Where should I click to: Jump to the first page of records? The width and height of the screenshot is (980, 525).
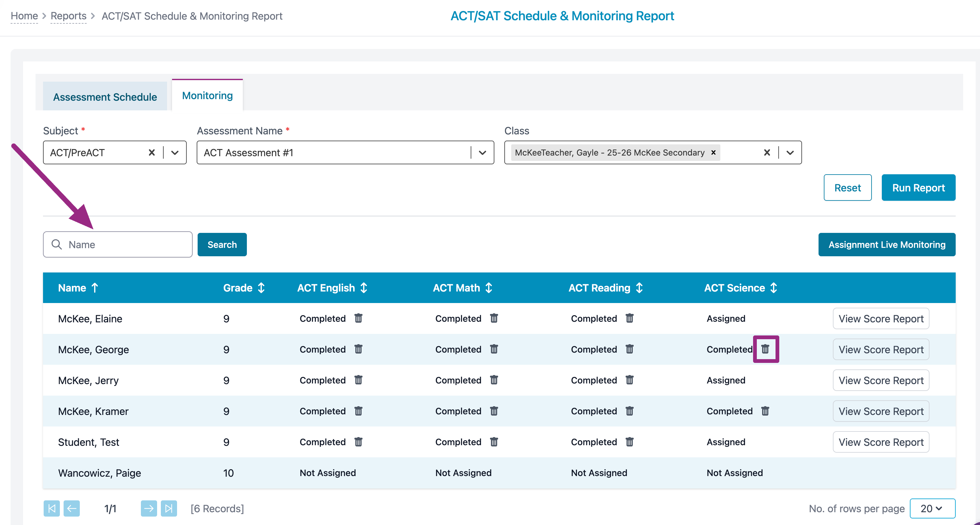point(52,508)
